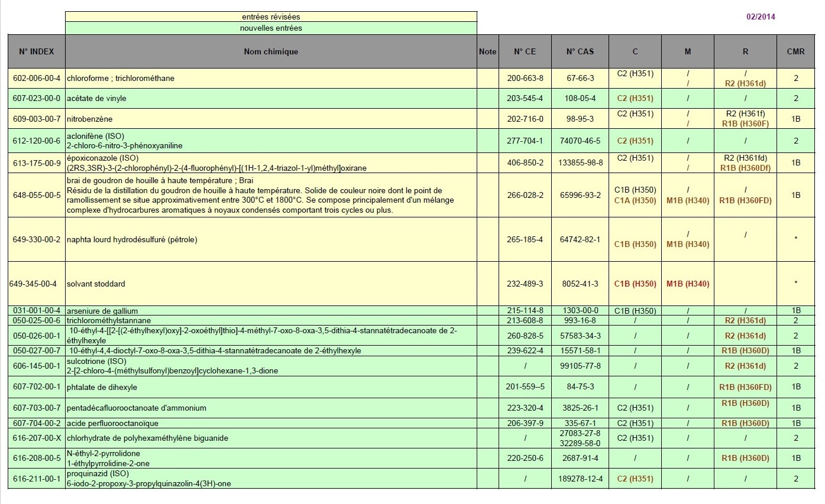Select the Nom chimique column header
Screen dimensions: 825x504
(x=271, y=51)
